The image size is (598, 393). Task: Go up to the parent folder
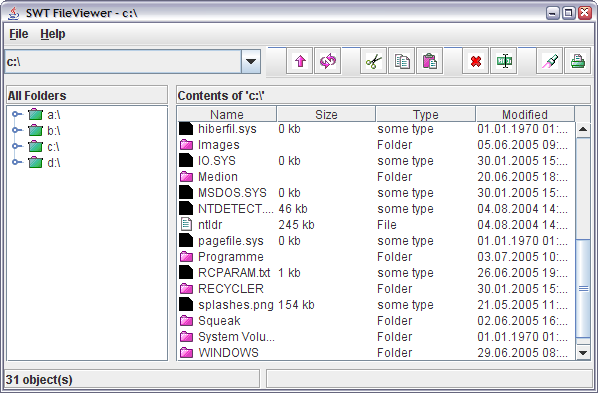(x=300, y=61)
